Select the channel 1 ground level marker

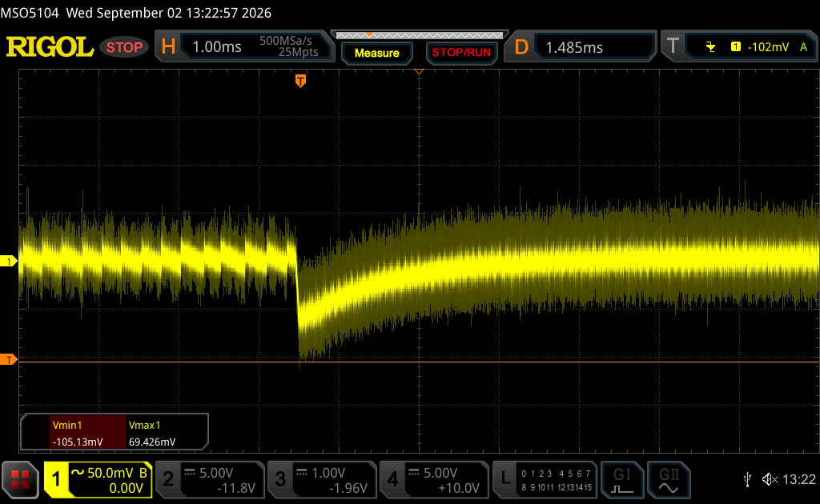[x=8, y=261]
